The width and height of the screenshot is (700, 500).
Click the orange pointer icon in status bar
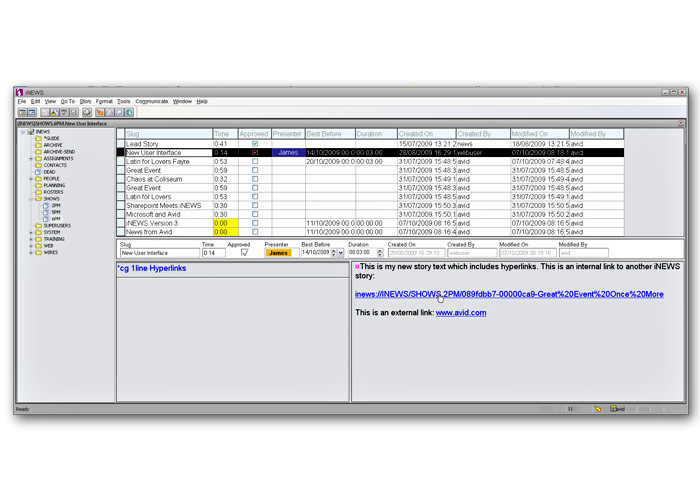[x=597, y=408]
